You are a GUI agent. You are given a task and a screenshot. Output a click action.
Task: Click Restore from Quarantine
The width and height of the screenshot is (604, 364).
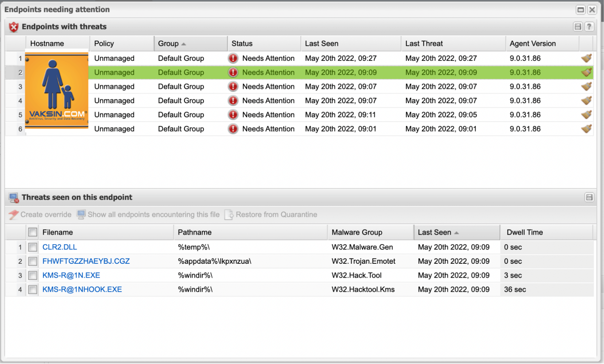[271, 215]
